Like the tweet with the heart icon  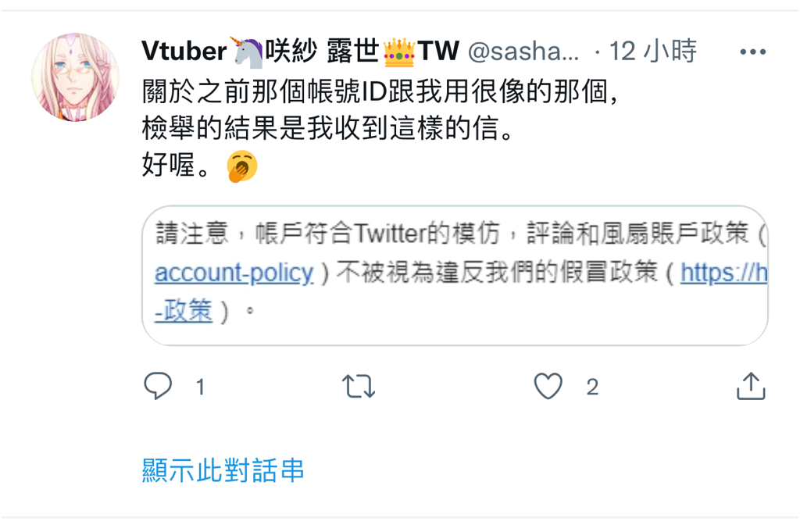548,386
